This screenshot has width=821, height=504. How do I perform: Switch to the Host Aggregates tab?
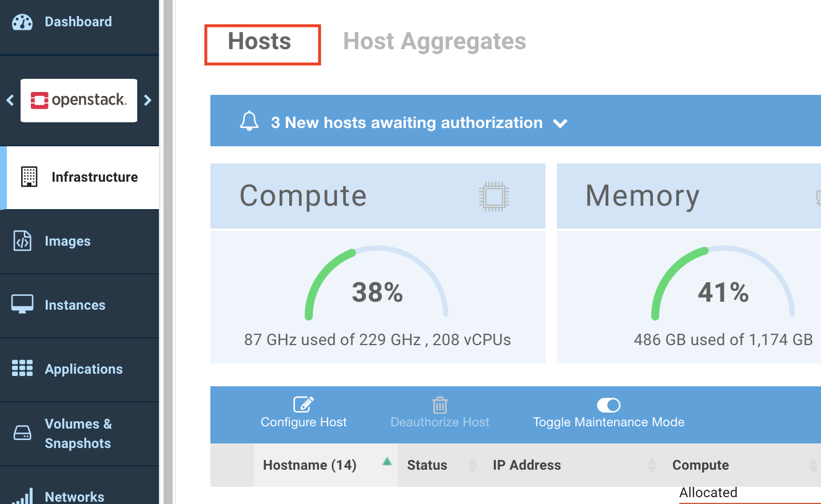(434, 42)
